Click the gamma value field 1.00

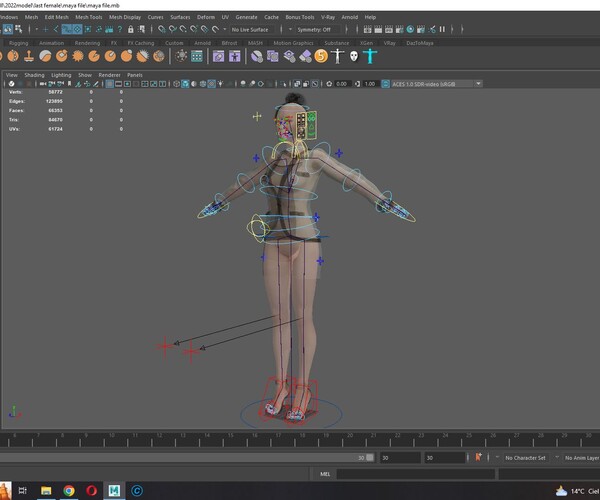click(x=370, y=84)
